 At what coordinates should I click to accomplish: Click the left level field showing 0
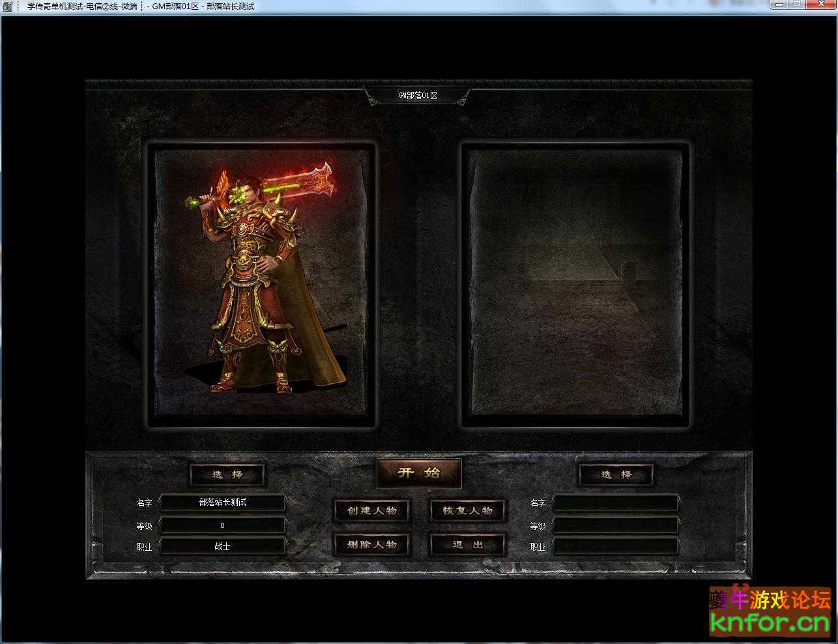coord(223,525)
